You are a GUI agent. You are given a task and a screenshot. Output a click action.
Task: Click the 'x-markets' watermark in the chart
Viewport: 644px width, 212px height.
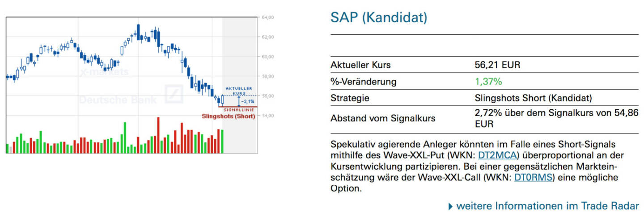pos(105,72)
